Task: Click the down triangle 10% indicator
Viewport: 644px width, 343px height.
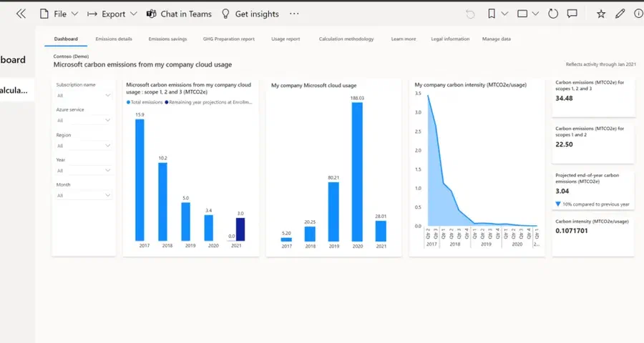Action: [x=557, y=204]
